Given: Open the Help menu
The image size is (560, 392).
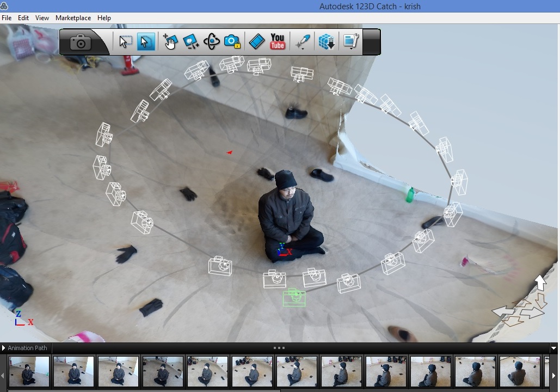Looking at the screenshot, I should (104, 18).
